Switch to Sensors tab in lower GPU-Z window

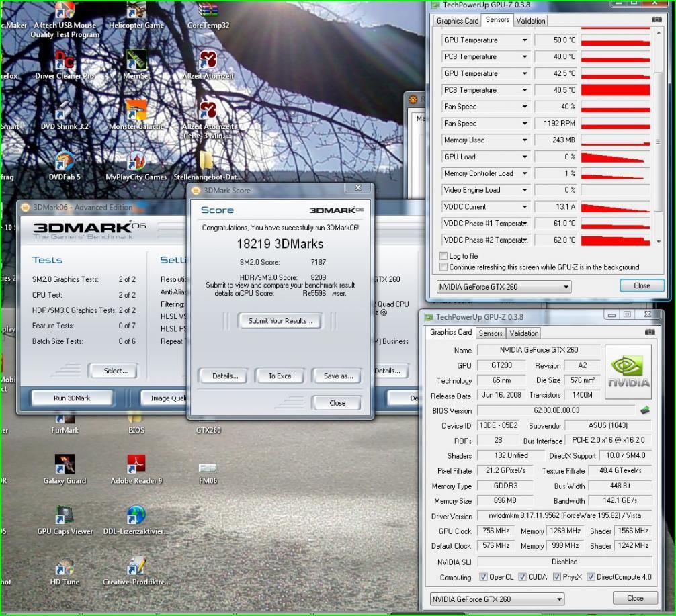point(490,333)
